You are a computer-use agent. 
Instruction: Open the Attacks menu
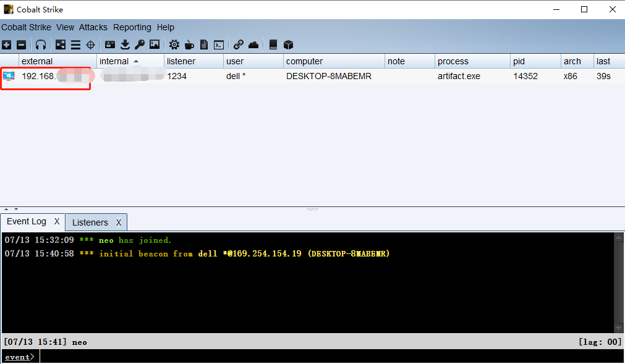[x=93, y=27]
